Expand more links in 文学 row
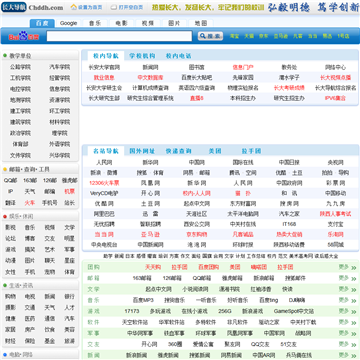Image resolution: width=360 pixels, height=360 pixels. (347, 289)
